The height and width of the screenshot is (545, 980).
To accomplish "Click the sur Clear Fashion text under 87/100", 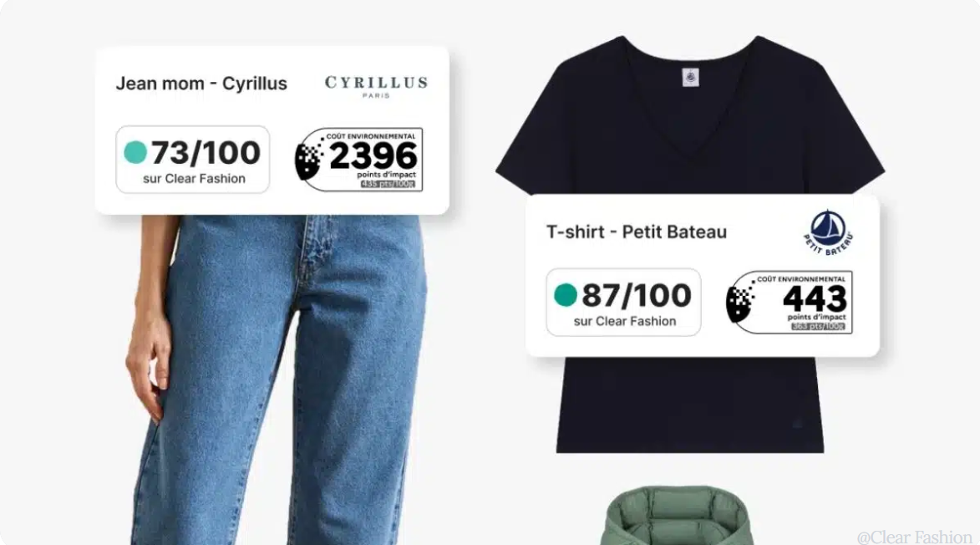I will click(625, 321).
